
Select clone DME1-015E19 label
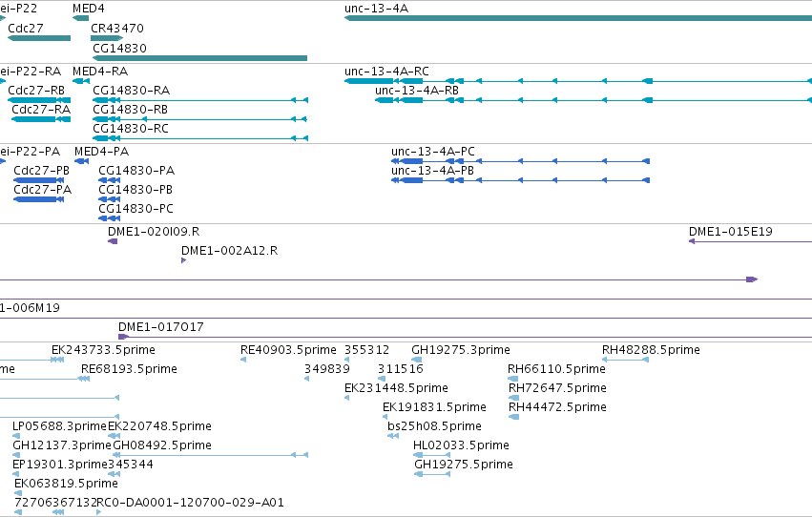tap(730, 232)
